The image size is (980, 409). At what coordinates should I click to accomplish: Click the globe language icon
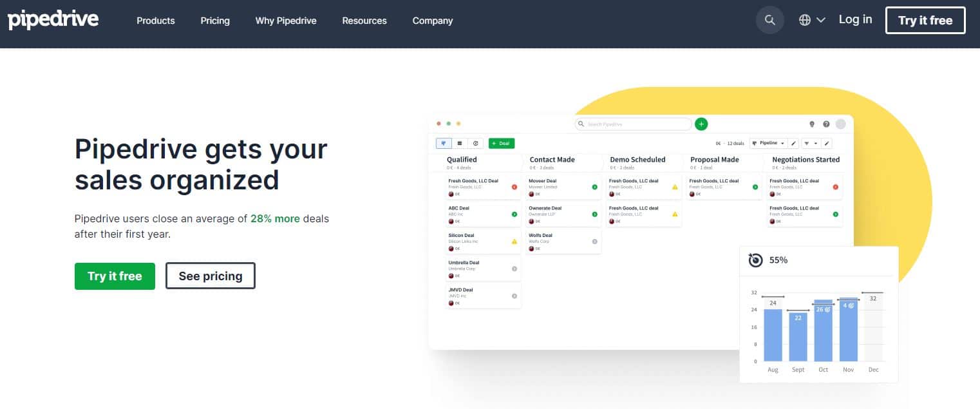point(805,20)
